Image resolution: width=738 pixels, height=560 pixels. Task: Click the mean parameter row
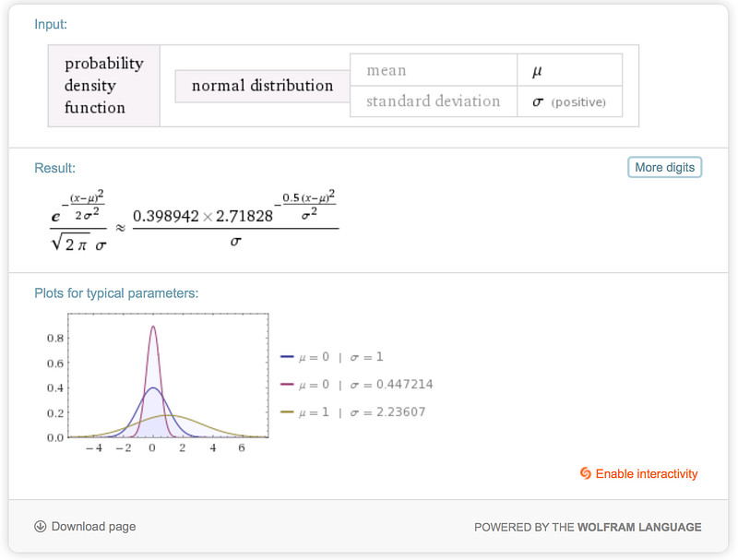(x=486, y=69)
